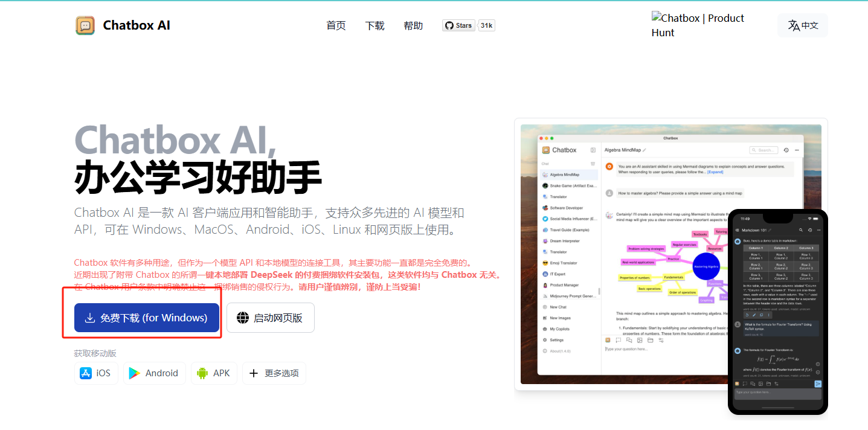Click the 获取移动版 label
This screenshot has width=868, height=430.
(95, 353)
